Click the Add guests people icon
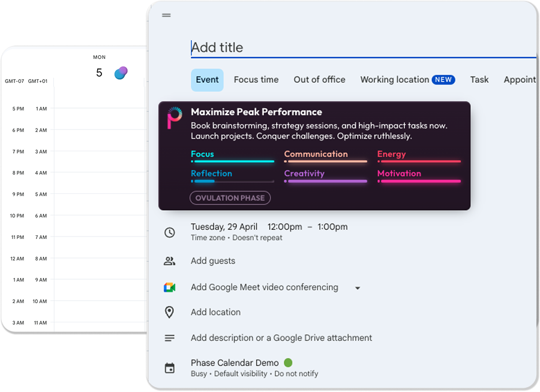This screenshot has height=392, width=540. pos(170,261)
